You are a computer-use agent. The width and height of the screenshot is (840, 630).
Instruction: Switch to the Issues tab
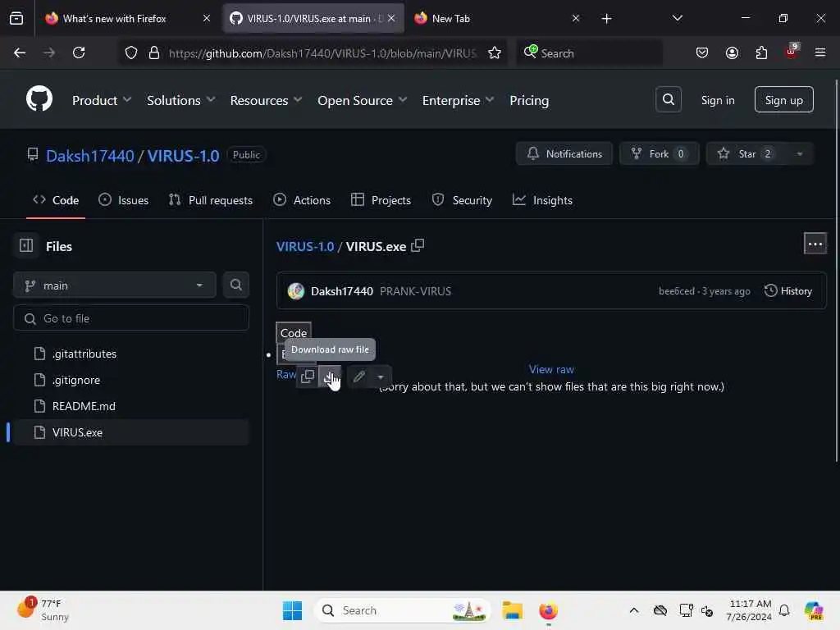click(x=124, y=200)
